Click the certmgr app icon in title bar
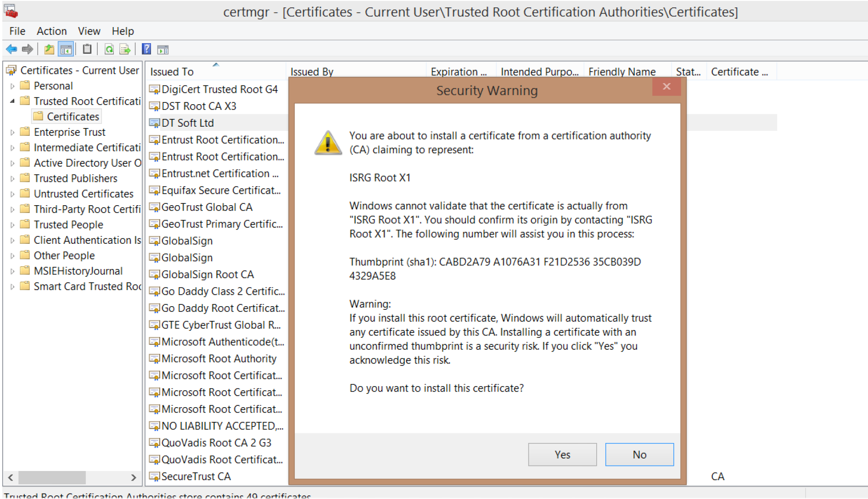 pyautogui.click(x=11, y=11)
